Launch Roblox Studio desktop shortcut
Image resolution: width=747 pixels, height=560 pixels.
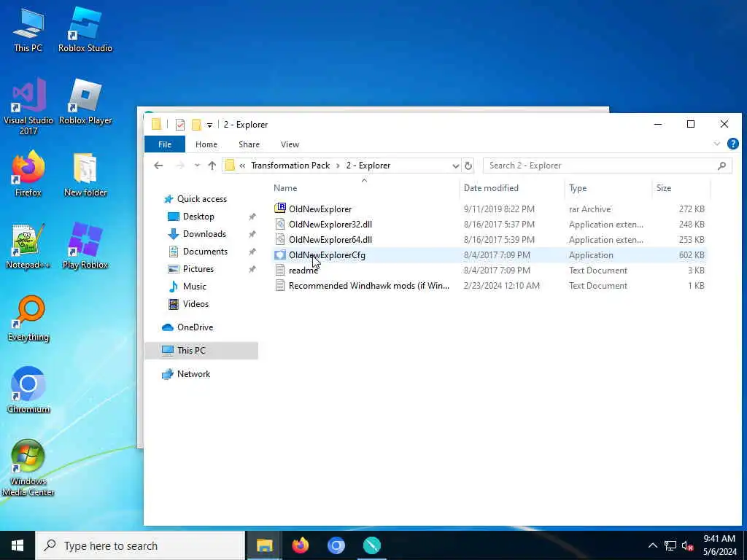pos(85,29)
